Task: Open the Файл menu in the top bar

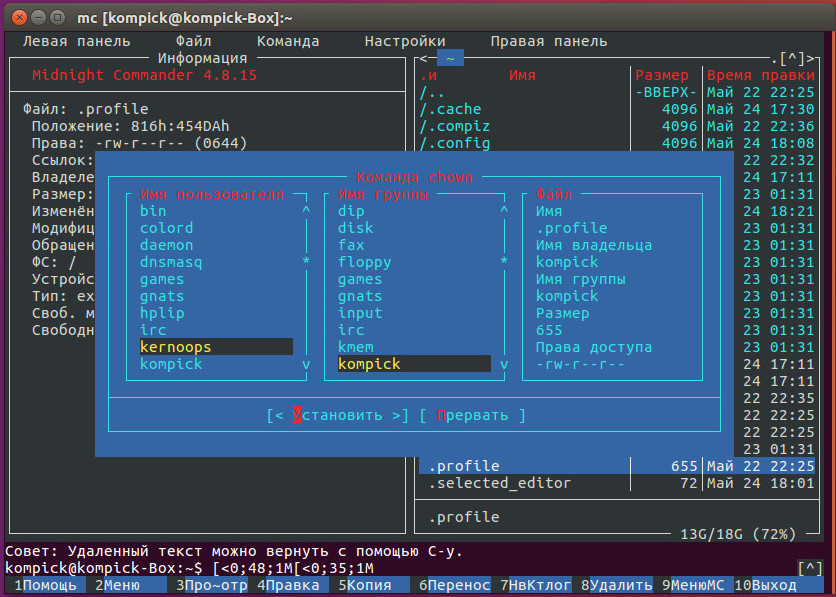Action: 194,41
